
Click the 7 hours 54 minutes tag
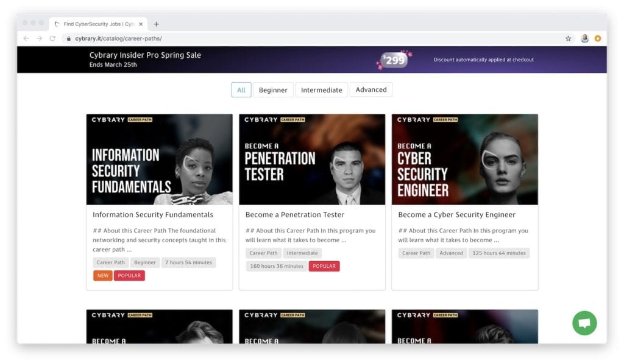point(189,262)
